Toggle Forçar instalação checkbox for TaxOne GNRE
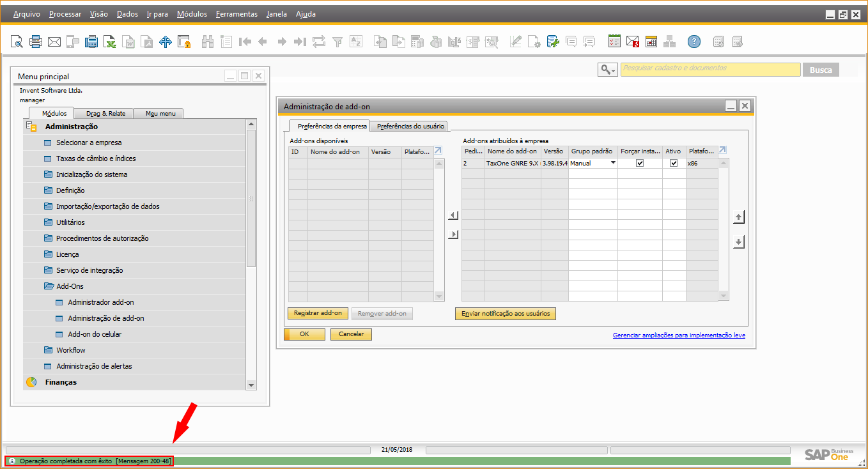868x469 pixels. (640, 163)
